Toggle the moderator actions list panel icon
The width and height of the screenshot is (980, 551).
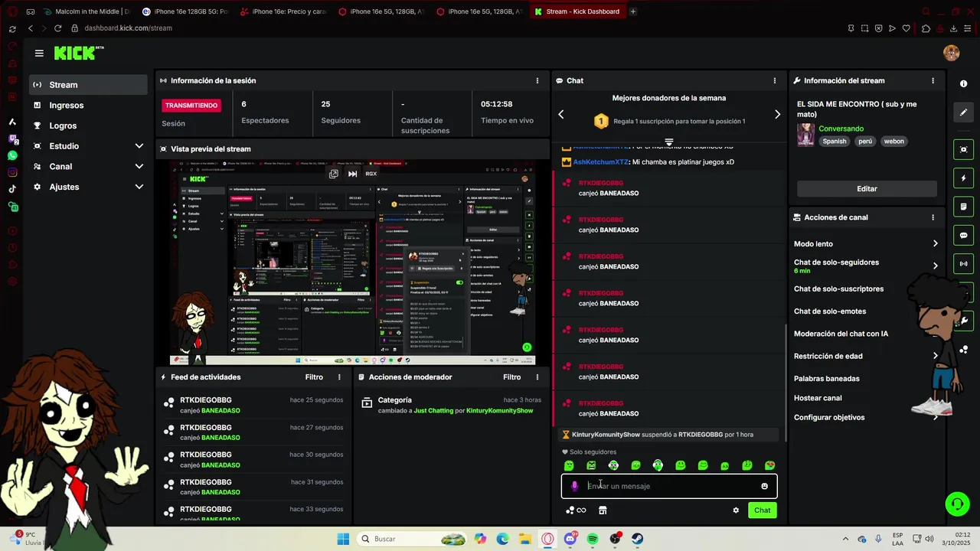coord(963,207)
